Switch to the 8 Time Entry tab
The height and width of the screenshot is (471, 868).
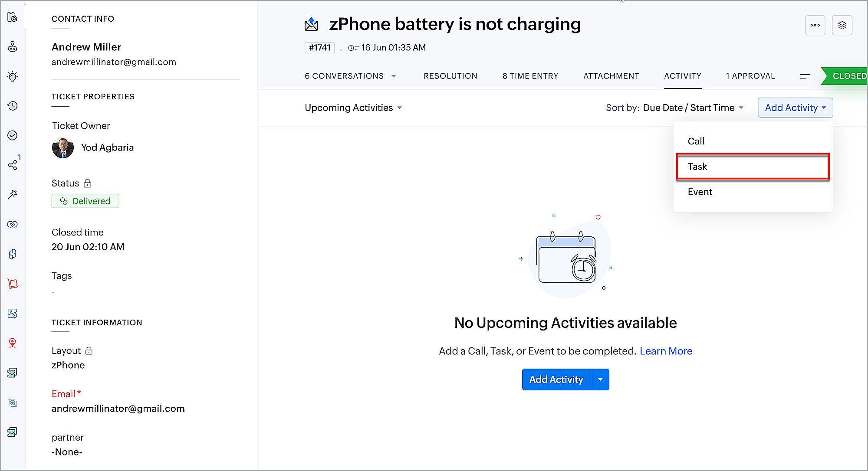(530, 76)
